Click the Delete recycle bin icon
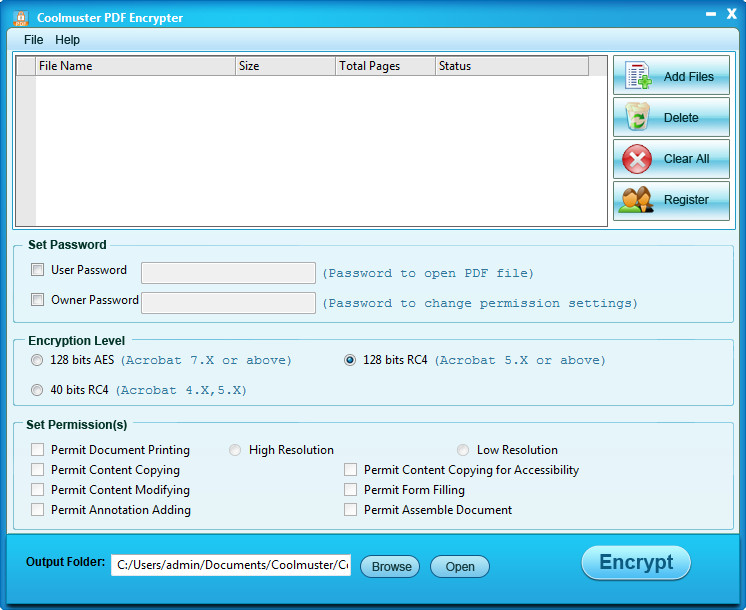The image size is (746, 610). 638,117
